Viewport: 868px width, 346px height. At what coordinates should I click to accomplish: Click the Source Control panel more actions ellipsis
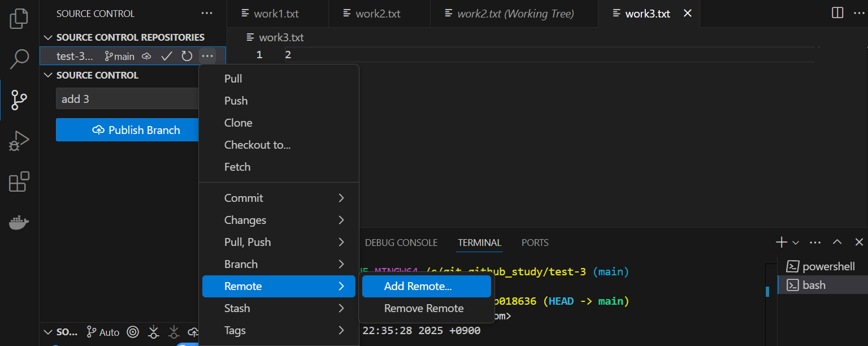point(207,14)
